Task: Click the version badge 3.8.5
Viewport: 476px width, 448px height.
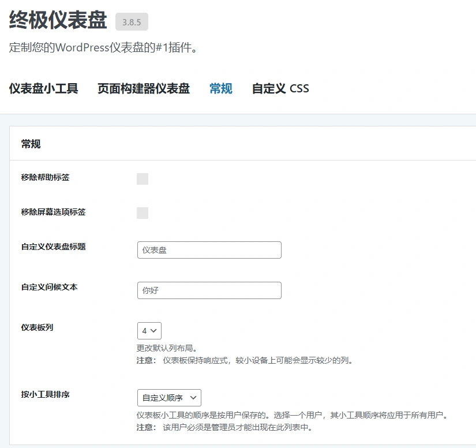Action: (131, 21)
